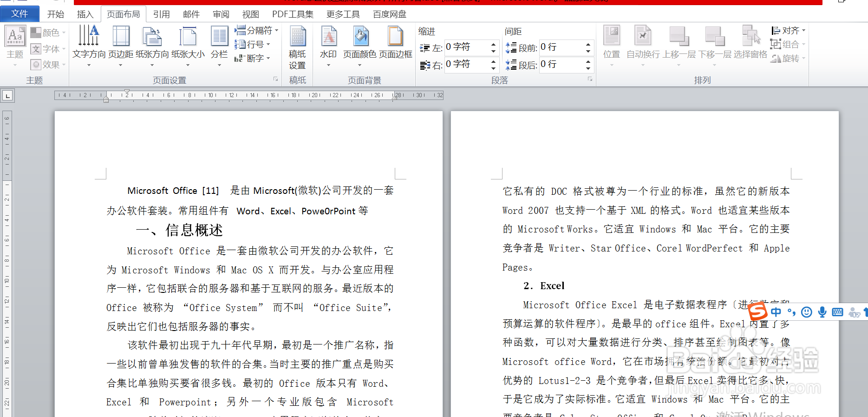Click the Sogou input method S logo
This screenshot has height=417, width=868.
coord(758,311)
